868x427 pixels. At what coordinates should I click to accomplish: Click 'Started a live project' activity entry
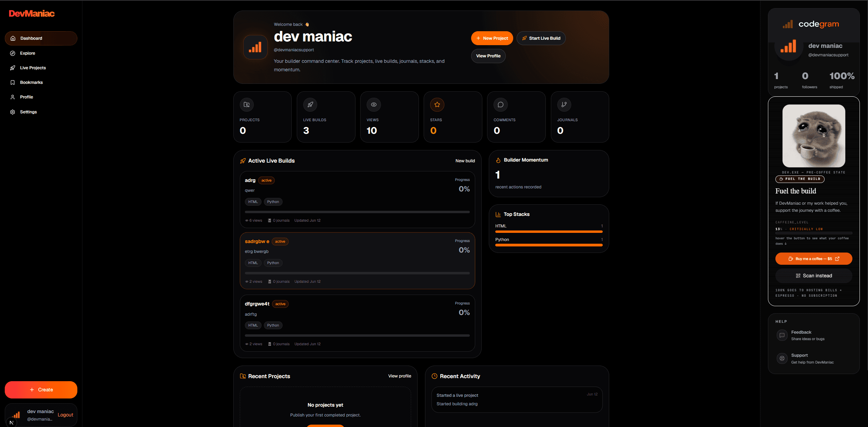tap(517, 400)
